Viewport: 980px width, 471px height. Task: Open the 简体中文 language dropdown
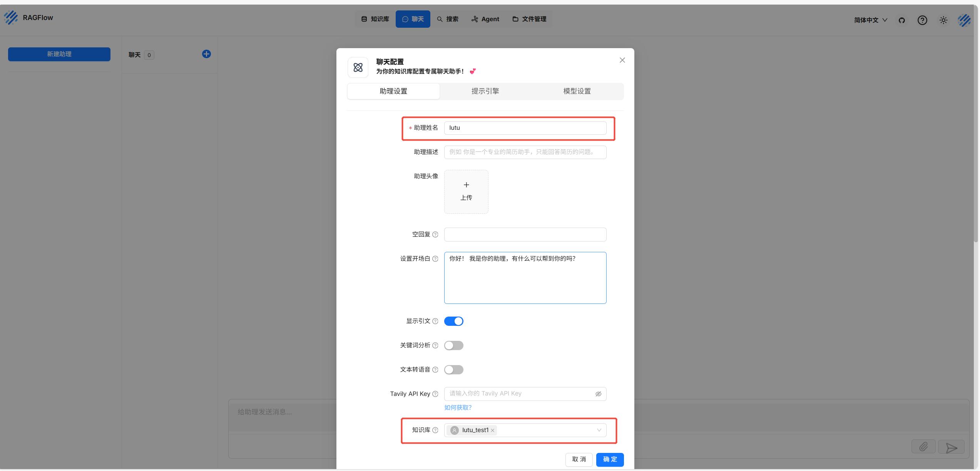tap(870, 20)
